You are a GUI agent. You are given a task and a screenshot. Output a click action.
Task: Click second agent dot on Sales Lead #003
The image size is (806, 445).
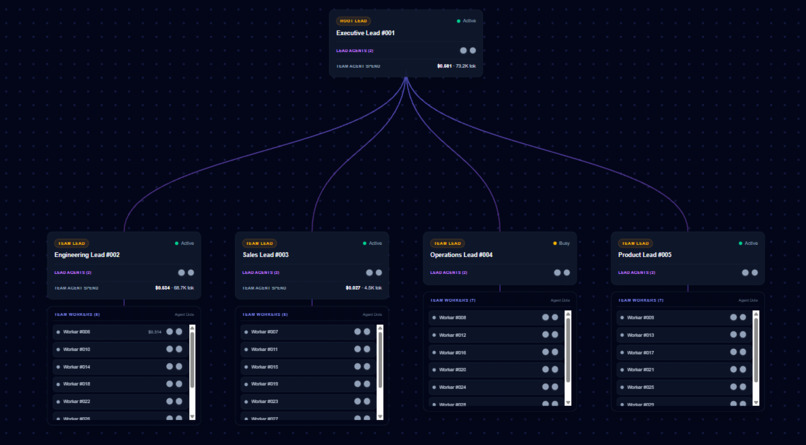coord(379,272)
